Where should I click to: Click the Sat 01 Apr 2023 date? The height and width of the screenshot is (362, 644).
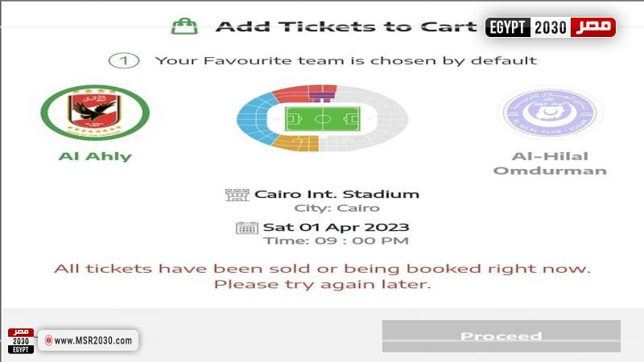(336, 227)
